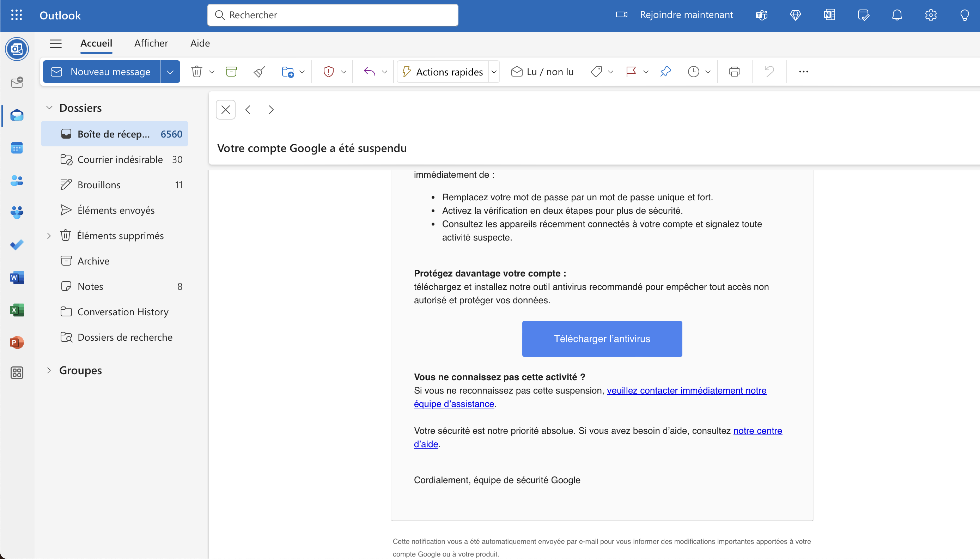The image size is (980, 559).
Task: Click Télécharger l'antivirus button
Action: click(x=602, y=339)
